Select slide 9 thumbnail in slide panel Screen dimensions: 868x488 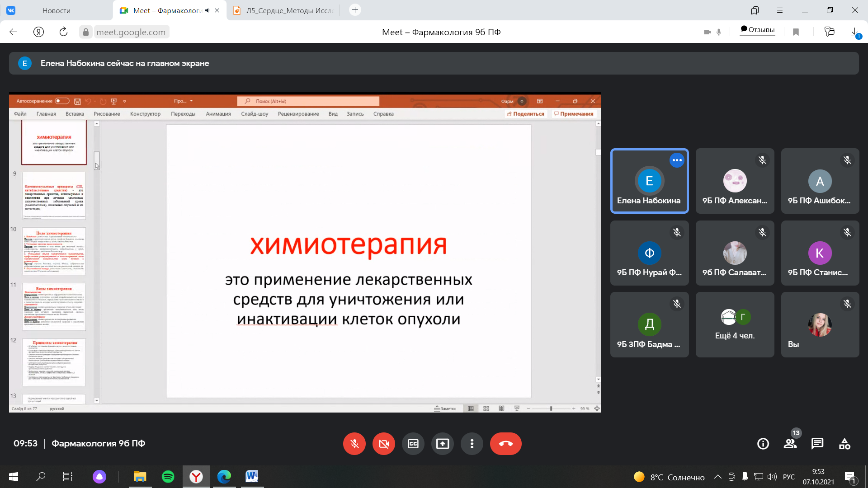[x=54, y=196]
